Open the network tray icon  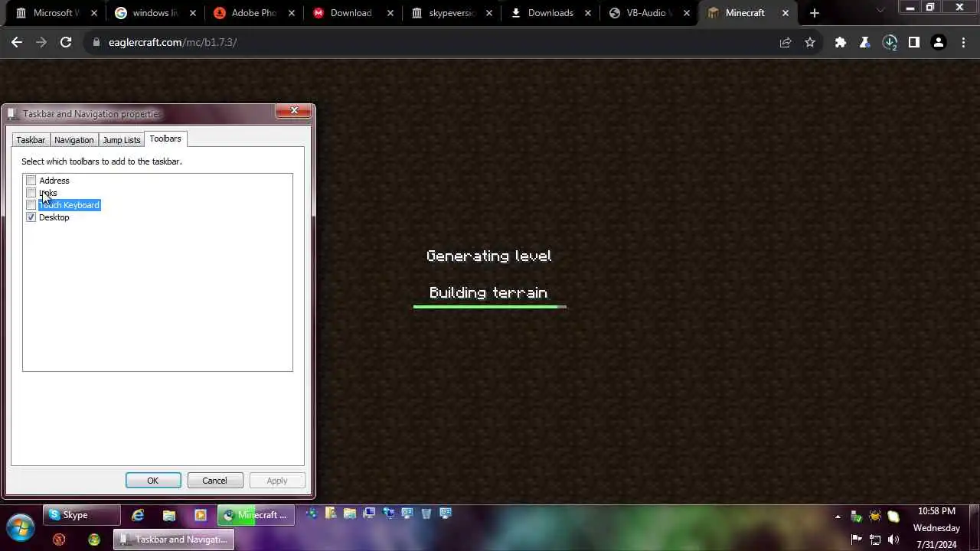(x=875, y=540)
